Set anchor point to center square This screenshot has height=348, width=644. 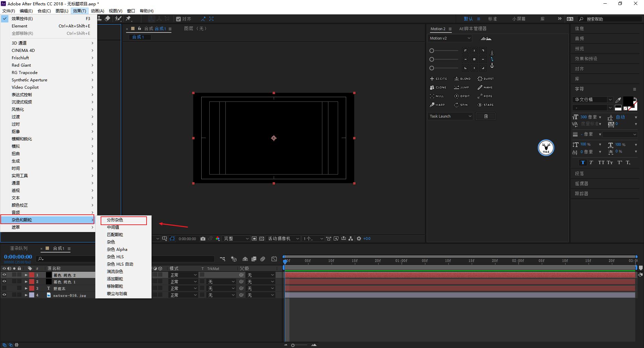pyautogui.click(x=474, y=59)
